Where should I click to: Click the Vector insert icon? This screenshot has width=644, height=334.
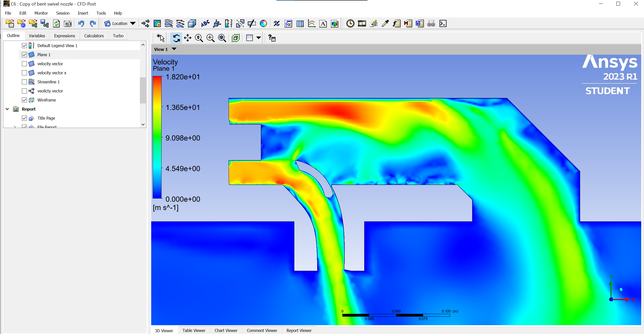pos(145,24)
